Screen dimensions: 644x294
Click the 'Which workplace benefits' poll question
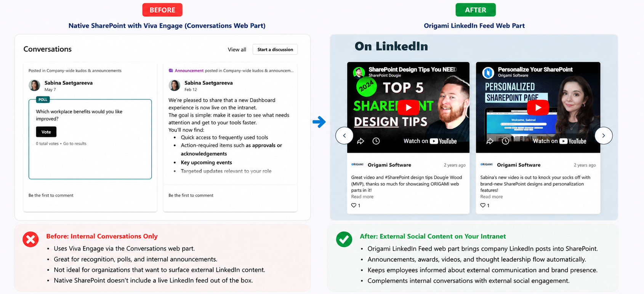click(x=79, y=115)
